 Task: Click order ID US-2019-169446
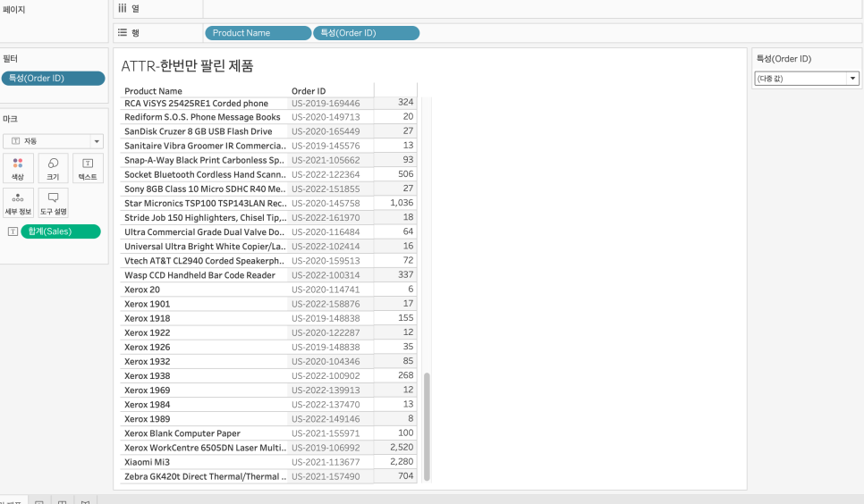coord(326,103)
